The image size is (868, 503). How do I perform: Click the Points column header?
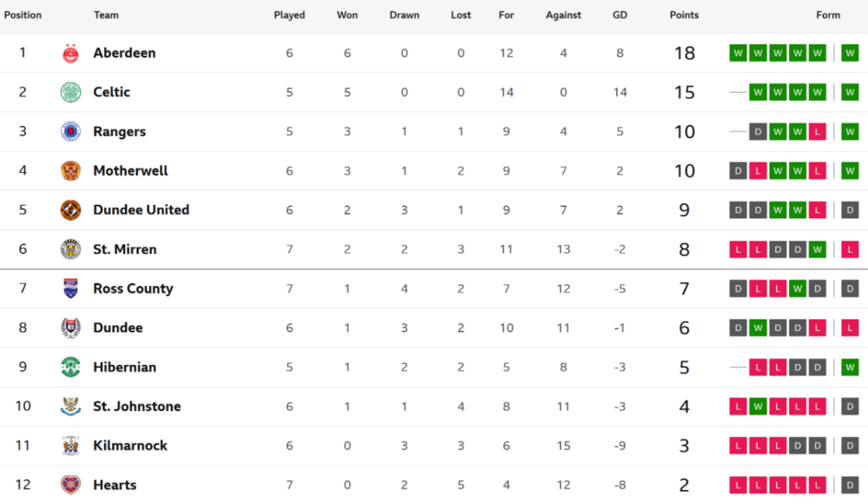coord(684,15)
